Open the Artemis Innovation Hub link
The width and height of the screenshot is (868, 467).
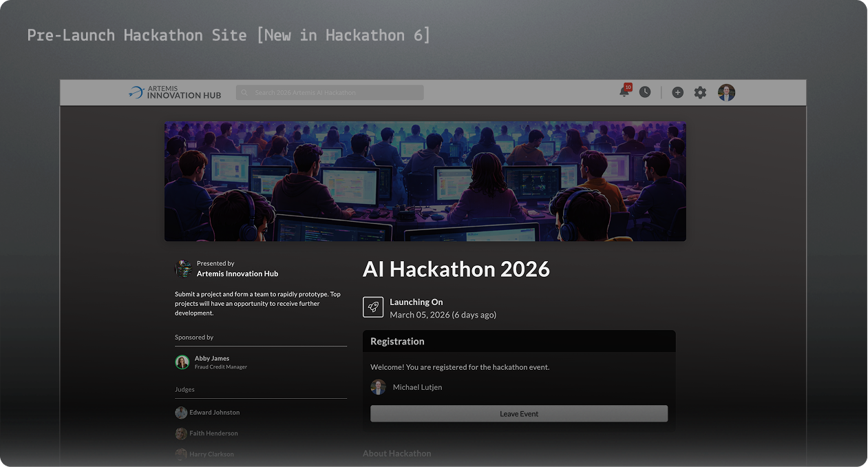237,273
